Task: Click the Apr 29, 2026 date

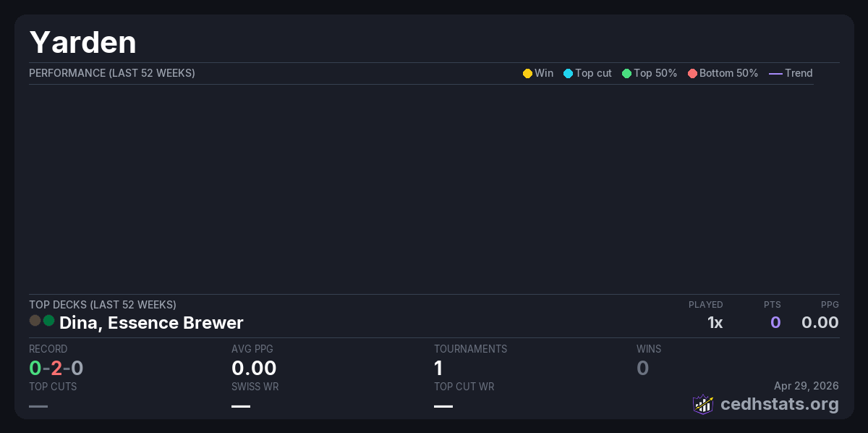Action: click(x=806, y=385)
